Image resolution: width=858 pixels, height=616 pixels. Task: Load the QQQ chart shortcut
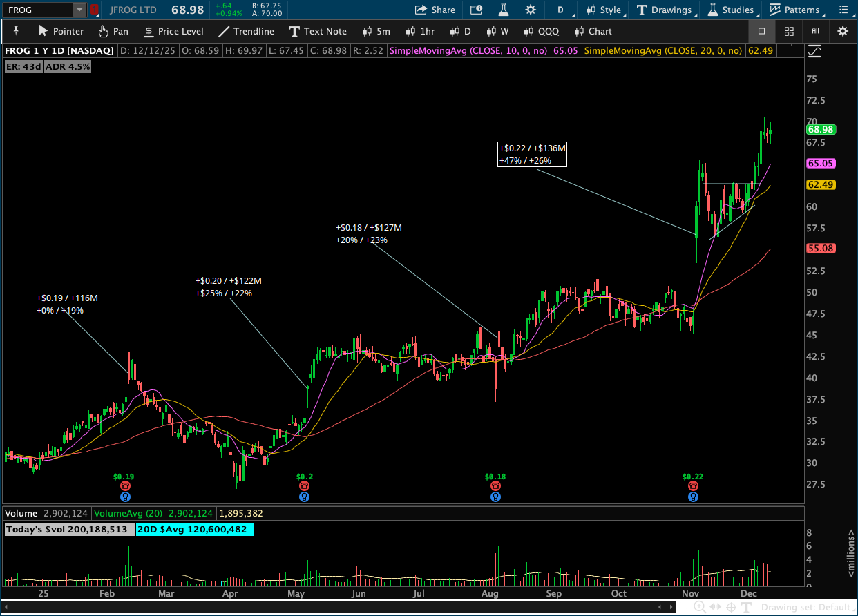[x=541, y=31]
